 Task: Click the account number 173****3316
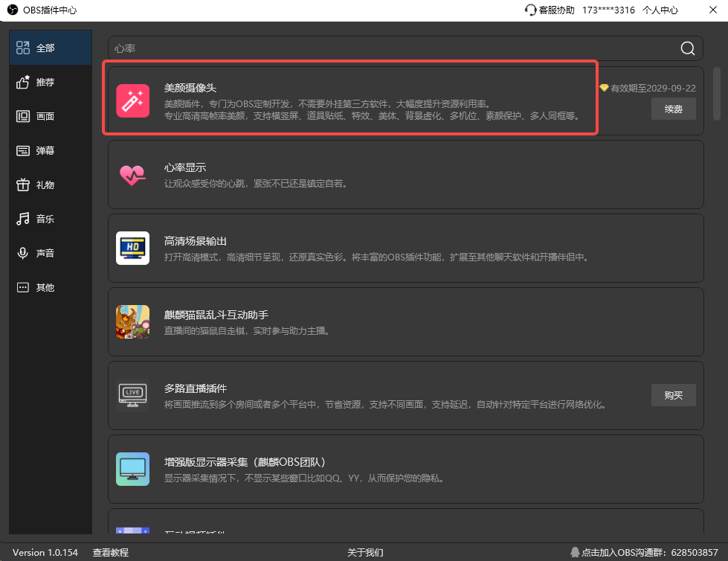608,10
